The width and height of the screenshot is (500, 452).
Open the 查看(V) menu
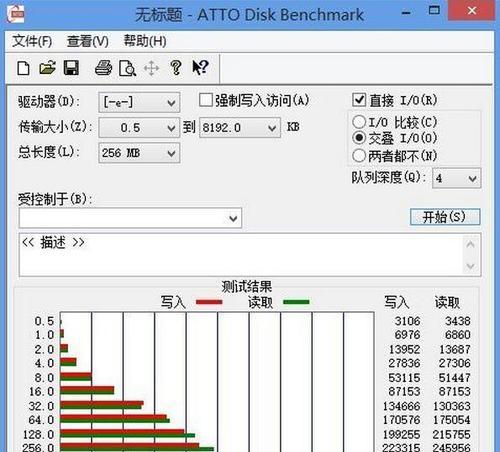click(x=88, y=41)
